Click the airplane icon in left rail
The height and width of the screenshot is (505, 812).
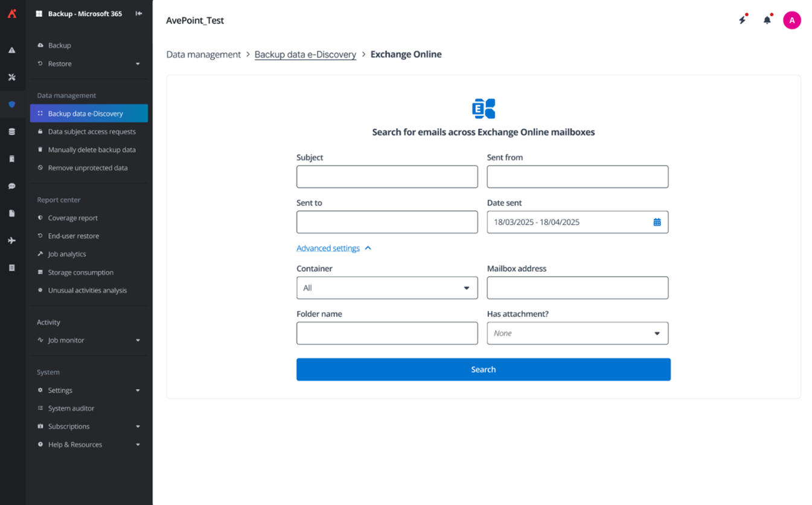tap(12, 240)
